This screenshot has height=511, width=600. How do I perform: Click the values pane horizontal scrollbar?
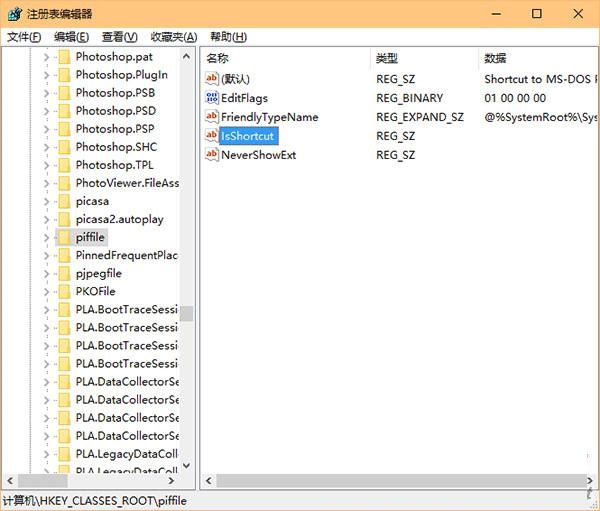pos(390,481)
